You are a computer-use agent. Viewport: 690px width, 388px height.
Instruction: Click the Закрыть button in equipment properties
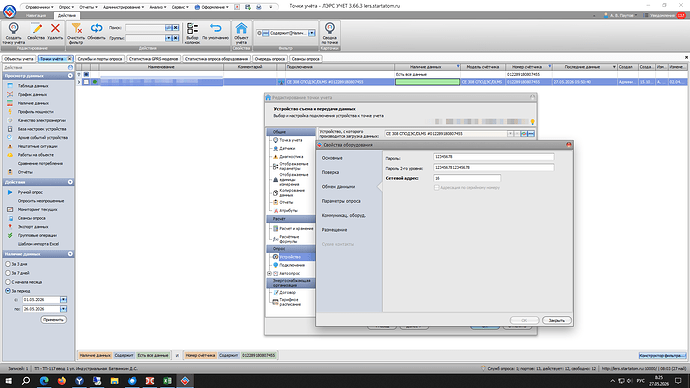coord(557,320)
